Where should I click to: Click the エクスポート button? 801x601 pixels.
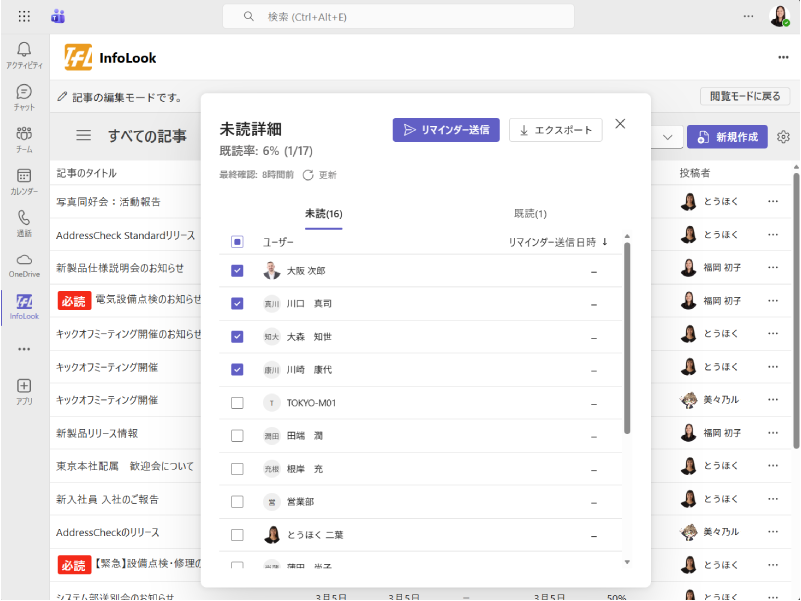pos(556,130)
